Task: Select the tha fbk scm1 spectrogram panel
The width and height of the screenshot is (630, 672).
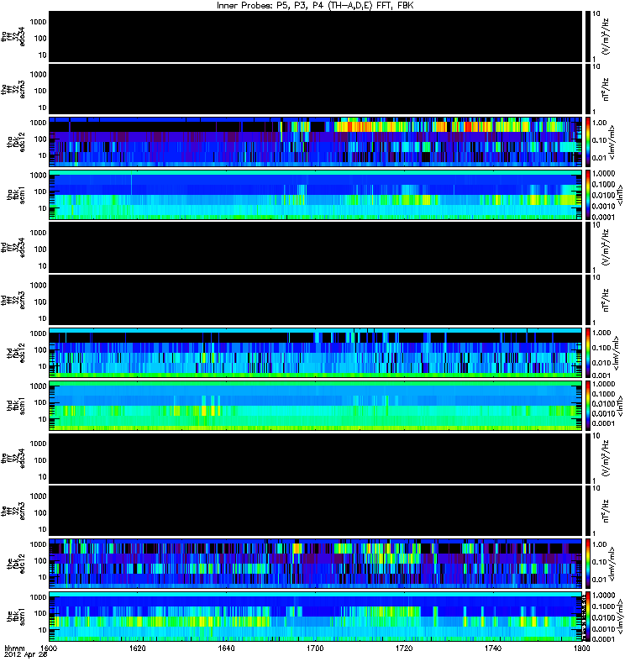Action: [316, 196]
